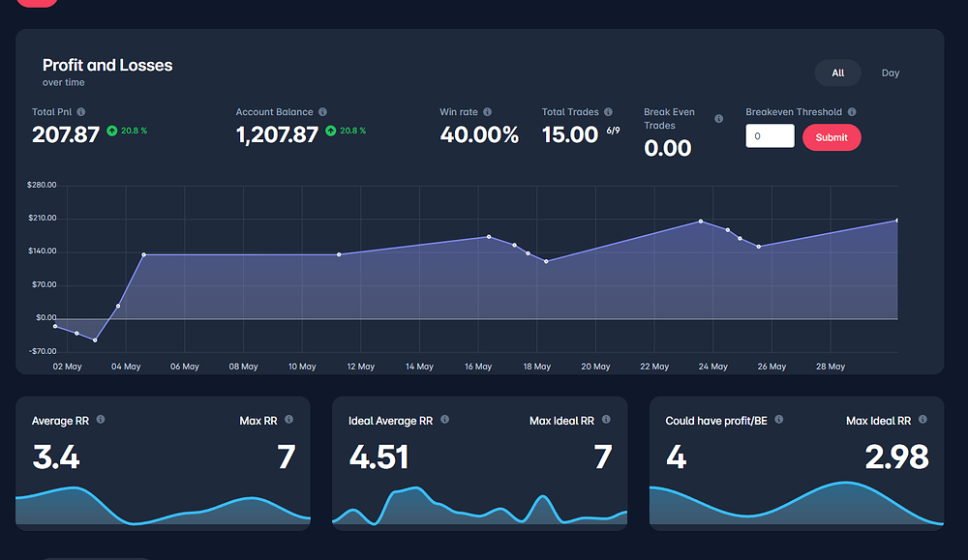Submit the breakeven threshold value
The width and height of the screenshot is (968, 560).
point(832,137)
